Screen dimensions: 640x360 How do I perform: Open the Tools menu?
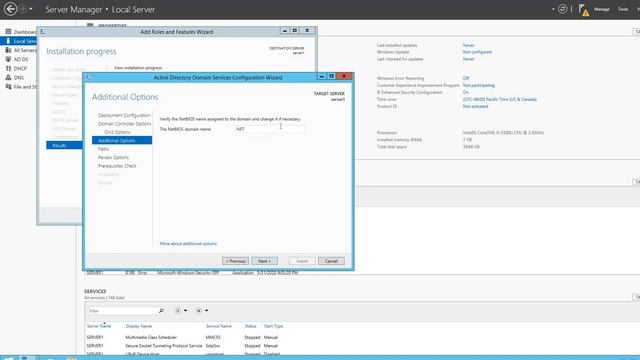point(623,9)
